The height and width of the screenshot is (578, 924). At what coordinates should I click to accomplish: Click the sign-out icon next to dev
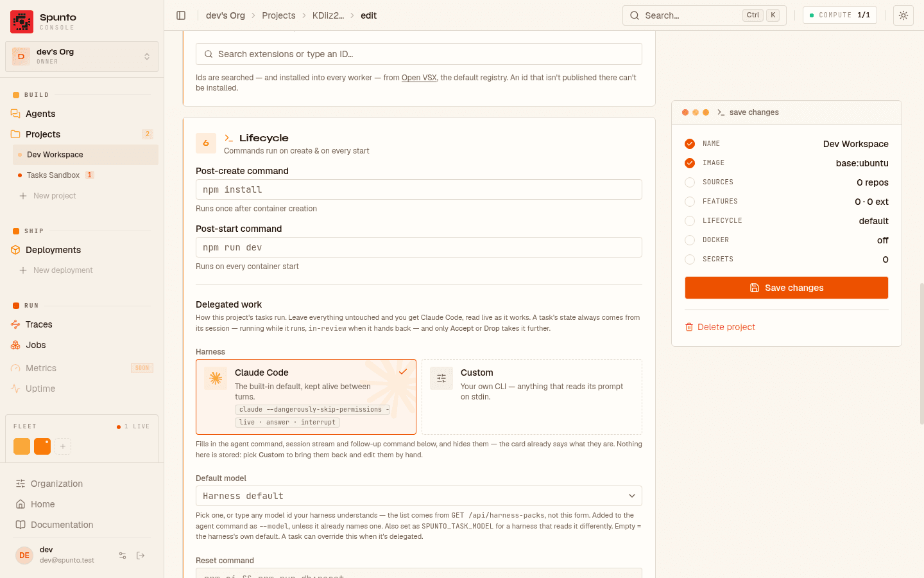click(x=141, y=556)
